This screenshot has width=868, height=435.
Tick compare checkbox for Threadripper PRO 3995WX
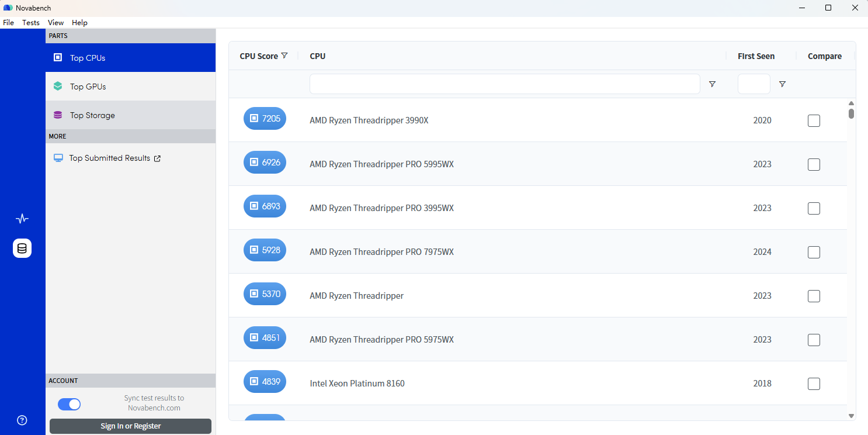click(814, 208)
